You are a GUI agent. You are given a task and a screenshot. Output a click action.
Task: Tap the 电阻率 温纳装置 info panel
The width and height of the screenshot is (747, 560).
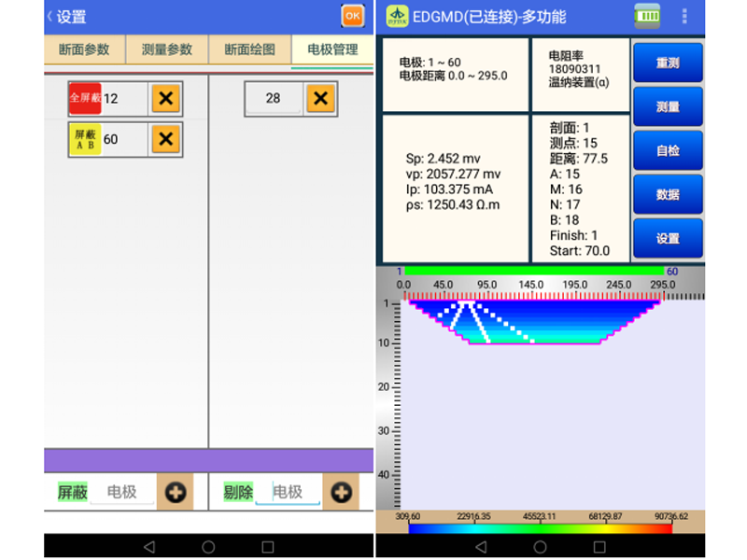pyautogui.click(x=581, y=75)
